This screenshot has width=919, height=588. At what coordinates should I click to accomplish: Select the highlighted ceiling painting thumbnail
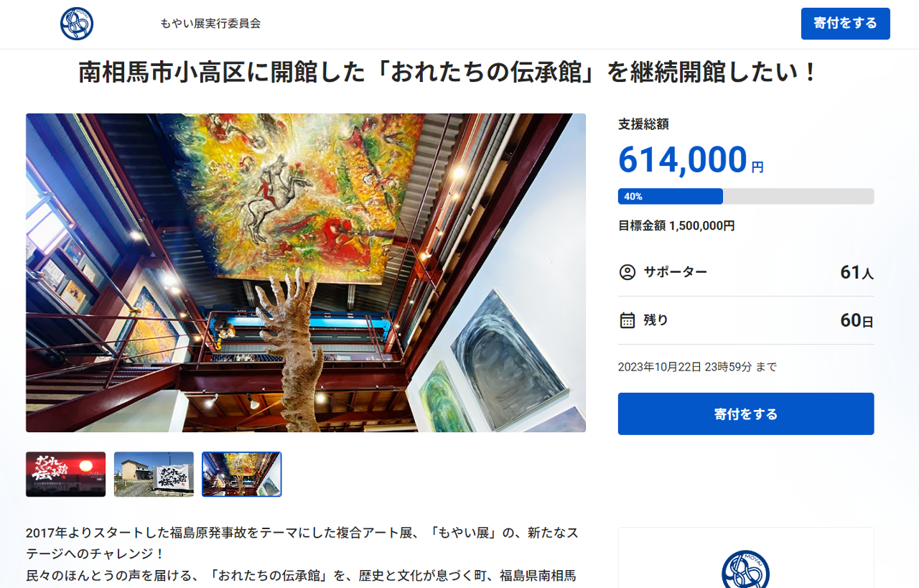pyautogui.click(x=242, y=474)
